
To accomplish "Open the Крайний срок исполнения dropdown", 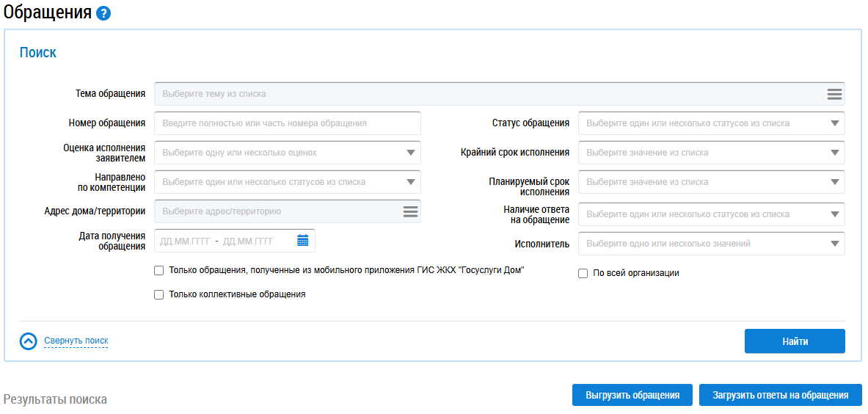I will tap(834, 153).
